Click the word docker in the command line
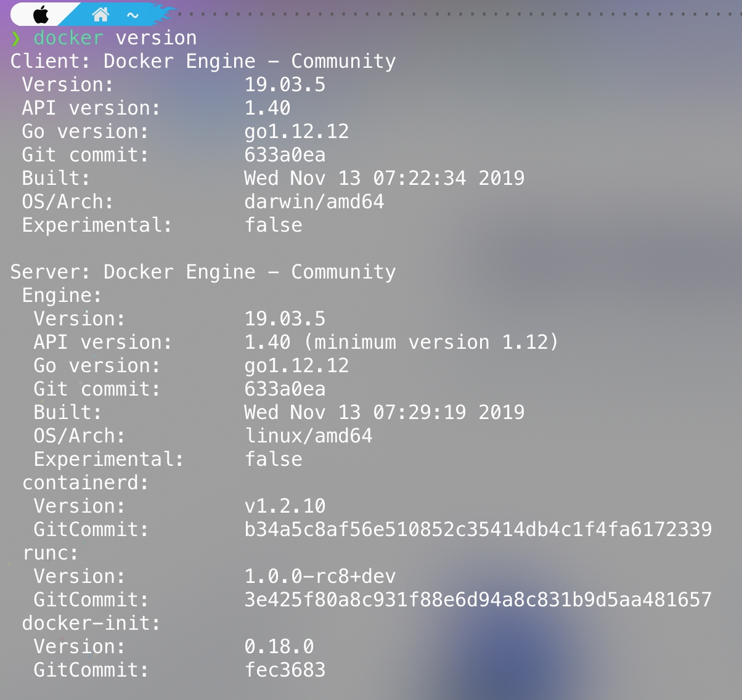742x700 pixels. (68, 38)
